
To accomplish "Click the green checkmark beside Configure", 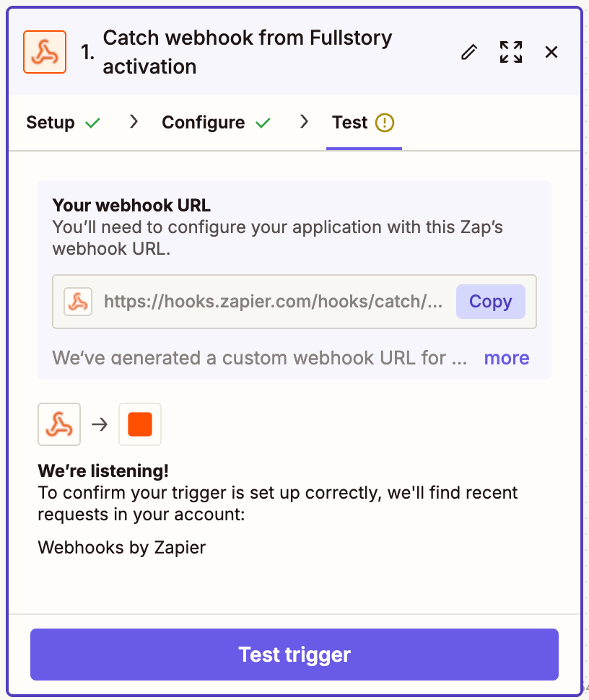I will tap(263, 123).
